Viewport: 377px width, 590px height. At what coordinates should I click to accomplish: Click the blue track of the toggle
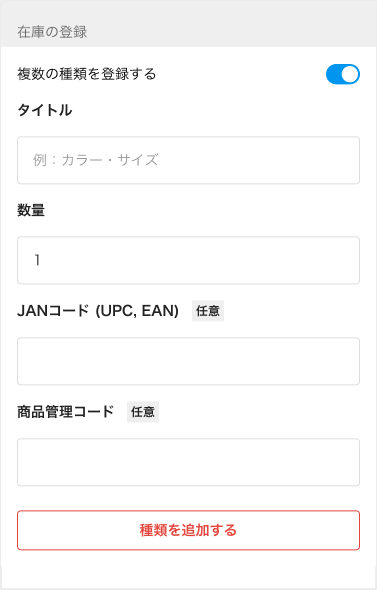click(x=333, y=74)
